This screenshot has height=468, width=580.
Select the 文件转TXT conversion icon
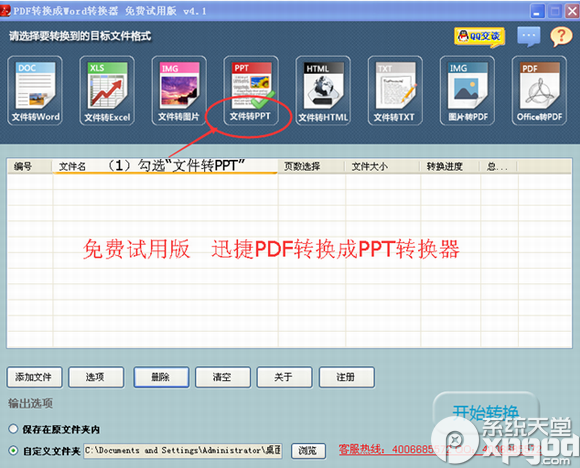[x=395, y=91]
